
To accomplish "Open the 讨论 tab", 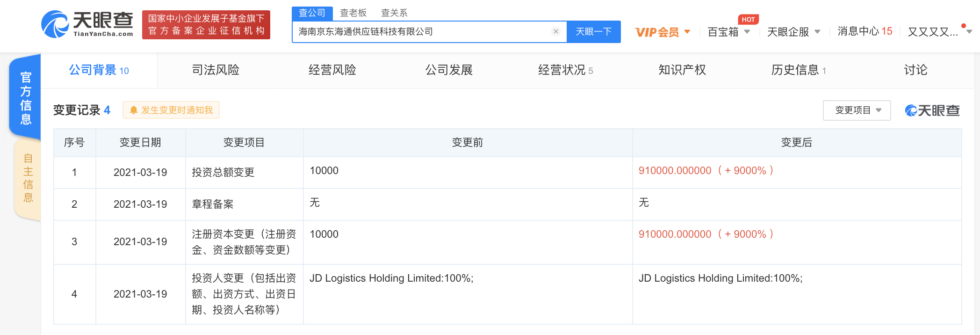I will pyautogui.click(x=915, y=70).
